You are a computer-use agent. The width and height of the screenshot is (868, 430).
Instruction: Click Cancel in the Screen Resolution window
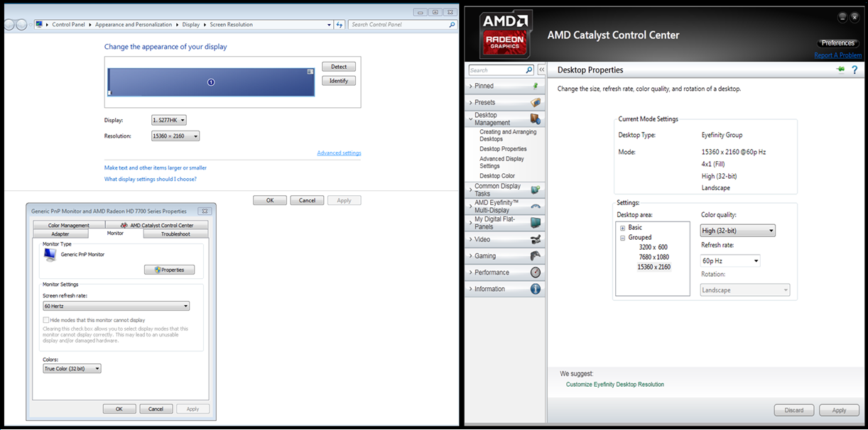307,201
